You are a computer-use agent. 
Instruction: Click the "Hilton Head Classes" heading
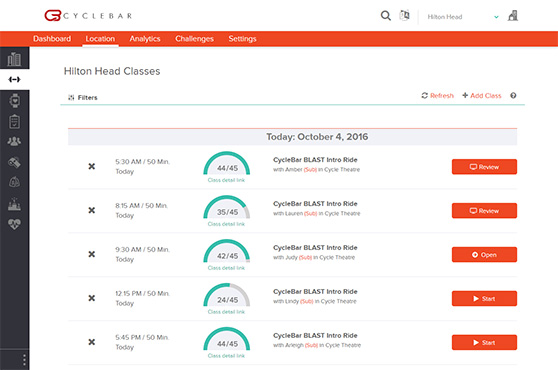(x=112, y=71)
